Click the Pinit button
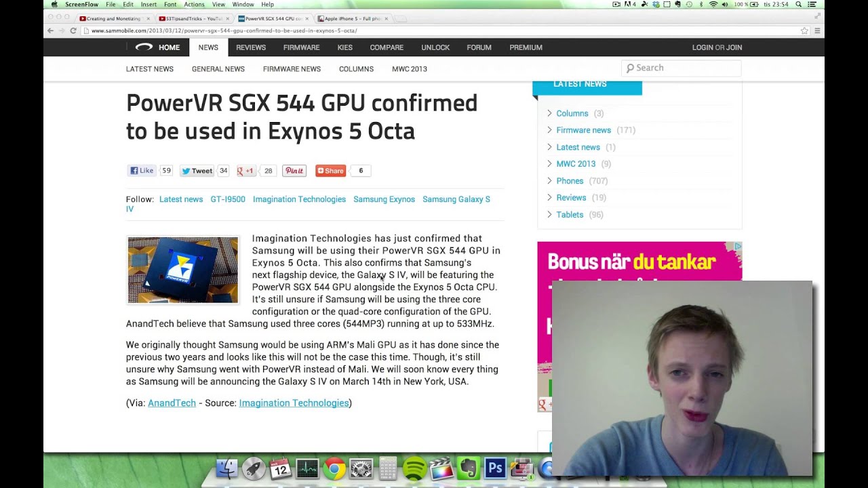This screenshot has width=868, height=488. click(294, 171)
